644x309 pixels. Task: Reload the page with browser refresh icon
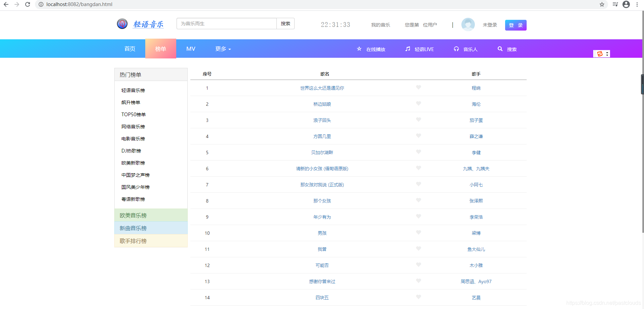pyautogui.click(x=28, y=4)
